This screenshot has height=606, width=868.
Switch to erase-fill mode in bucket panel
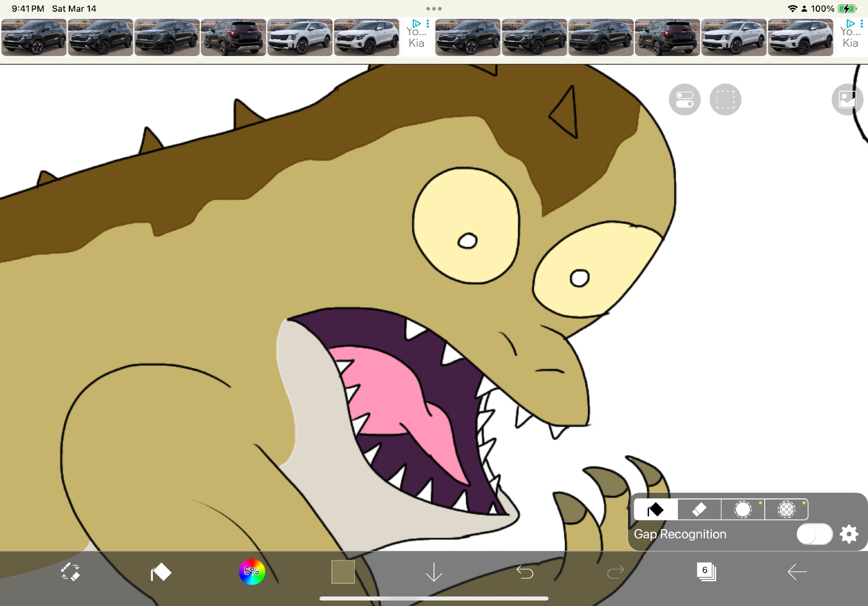(x=699, y=509)
